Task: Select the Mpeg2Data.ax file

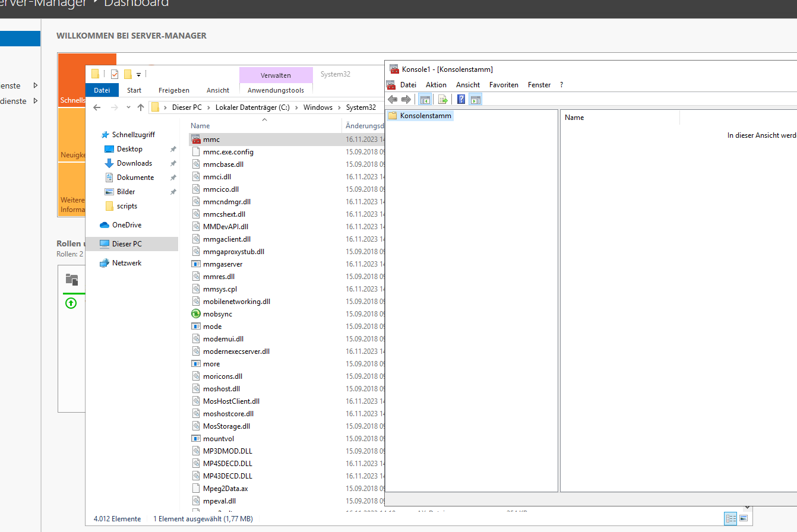Action: (226, 489)
